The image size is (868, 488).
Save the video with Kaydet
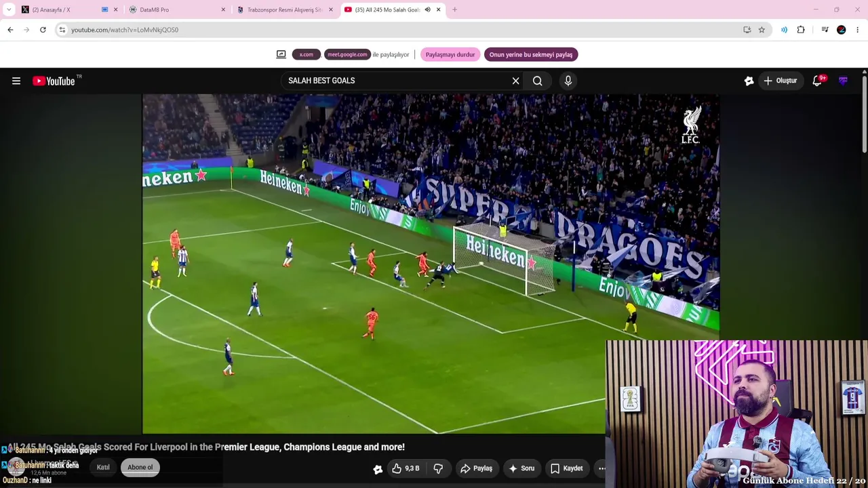click(x=566, y=468)
